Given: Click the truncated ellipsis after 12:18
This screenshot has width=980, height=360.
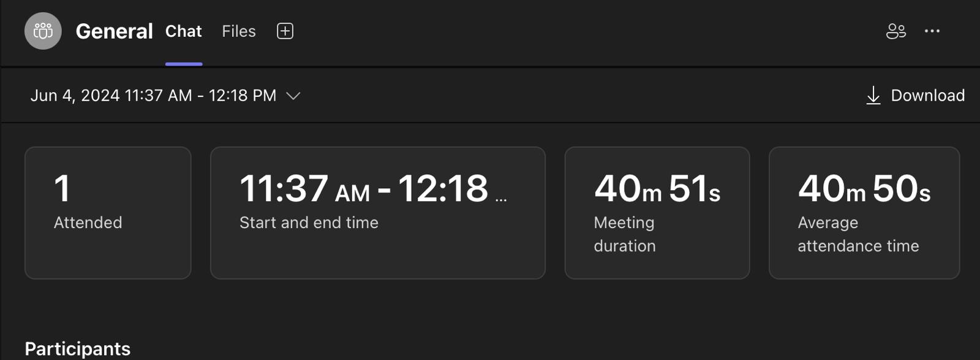Looking at the screenshot, I should pyautogui.click(x=501, y=199).
